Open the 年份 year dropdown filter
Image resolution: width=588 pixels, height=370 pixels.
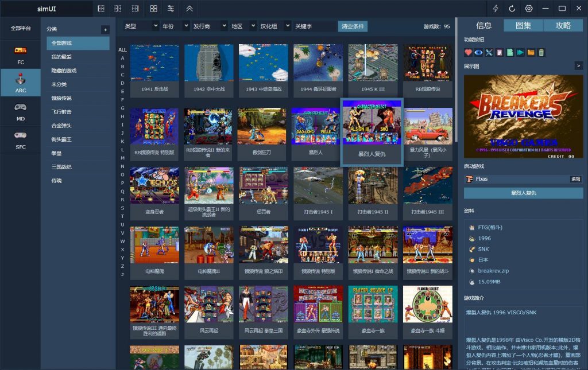tap(176, 26)
